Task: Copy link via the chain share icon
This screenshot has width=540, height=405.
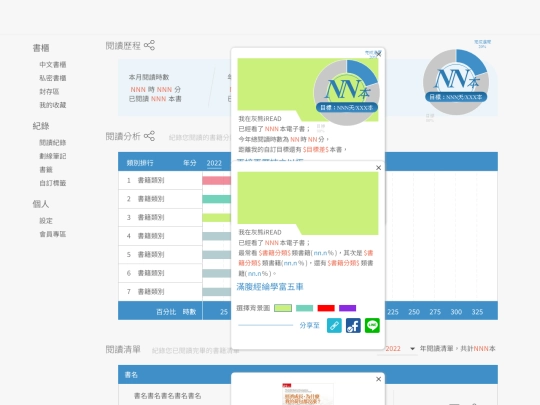Action: 334,325
